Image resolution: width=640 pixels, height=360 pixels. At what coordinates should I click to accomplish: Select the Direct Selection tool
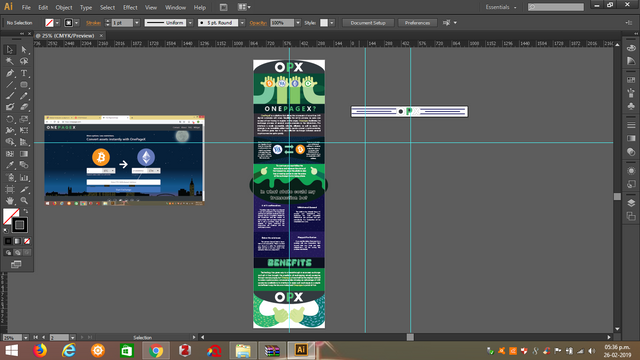[x=24, y=50]
